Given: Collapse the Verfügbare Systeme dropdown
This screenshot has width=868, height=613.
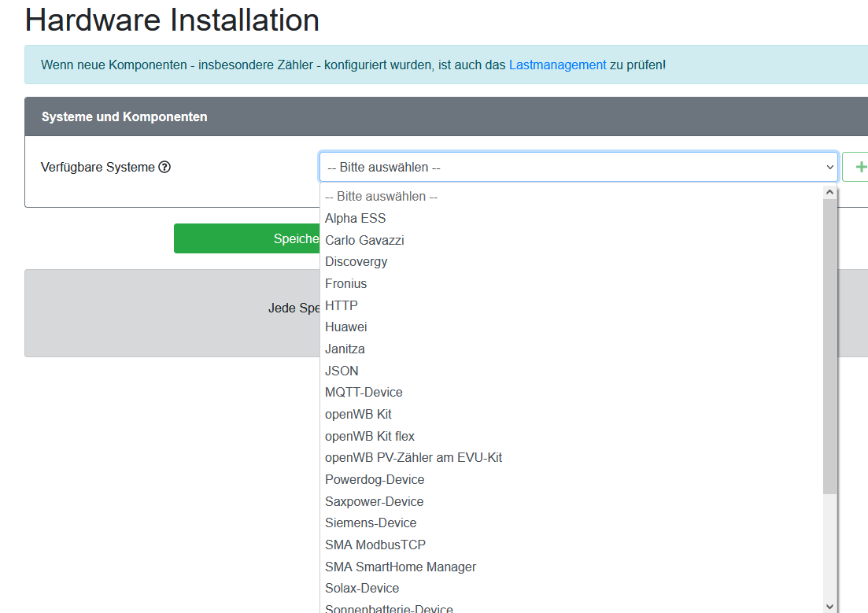Looking at the screenshot, I should pyautogui.click(x=578, y=167).
